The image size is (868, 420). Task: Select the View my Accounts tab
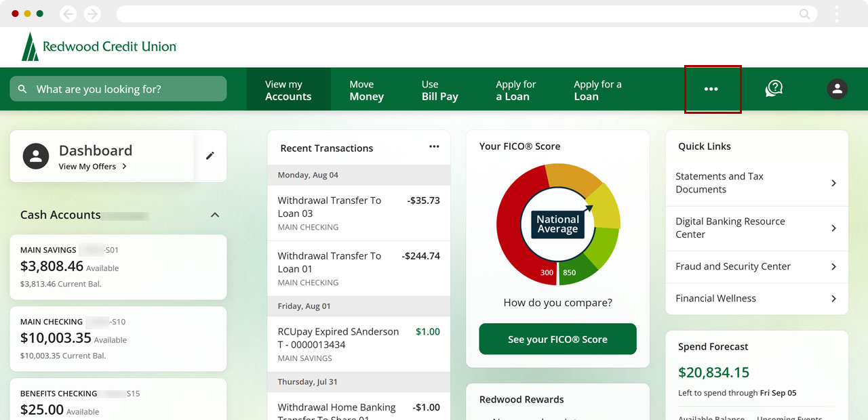(288, 90)
